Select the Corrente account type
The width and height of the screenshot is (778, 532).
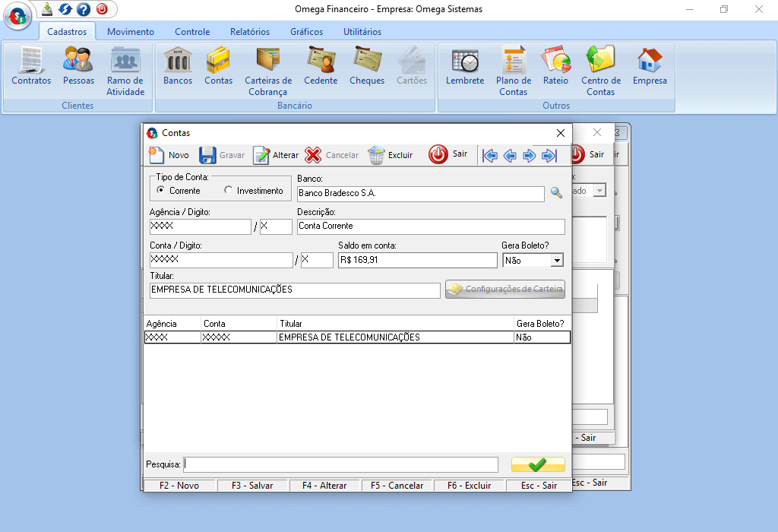(x=160, y=191)
